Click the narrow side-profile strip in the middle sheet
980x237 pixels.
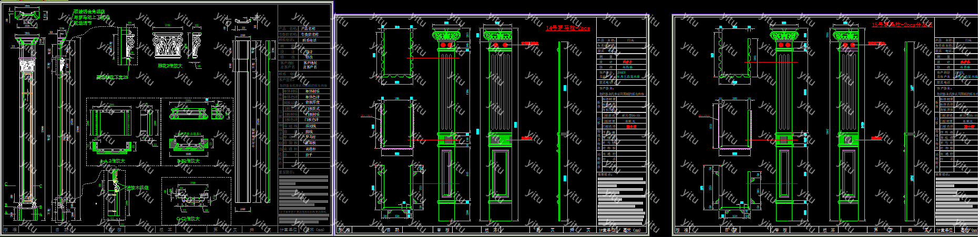pos(563,130)
